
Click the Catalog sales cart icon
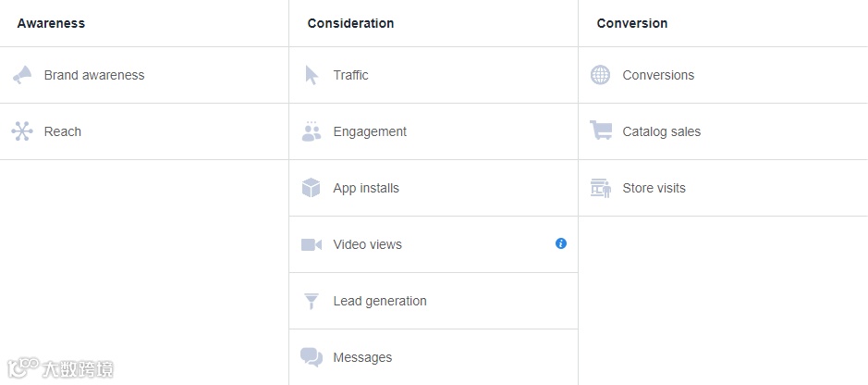[x=601, y=131]
